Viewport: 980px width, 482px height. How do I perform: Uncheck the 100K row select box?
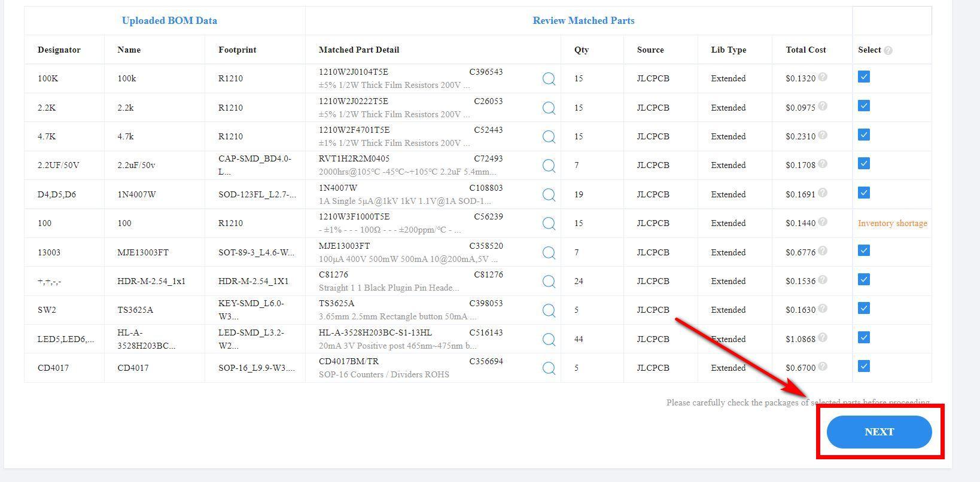pos(863,77)
